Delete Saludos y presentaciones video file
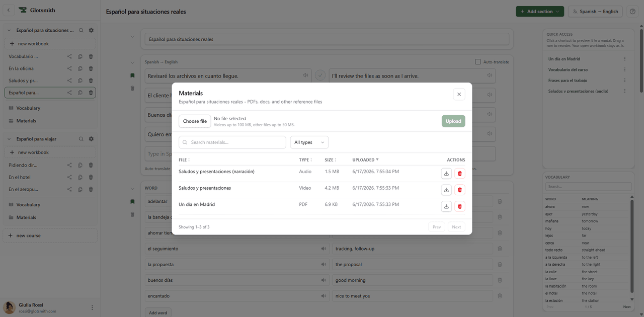The image size is (644, 317). tap(459, 190)
